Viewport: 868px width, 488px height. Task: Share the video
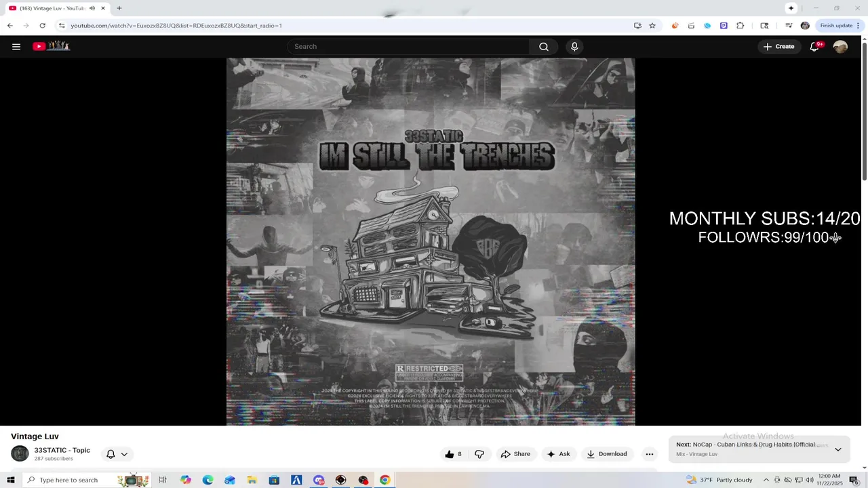(x=515, y=454)
